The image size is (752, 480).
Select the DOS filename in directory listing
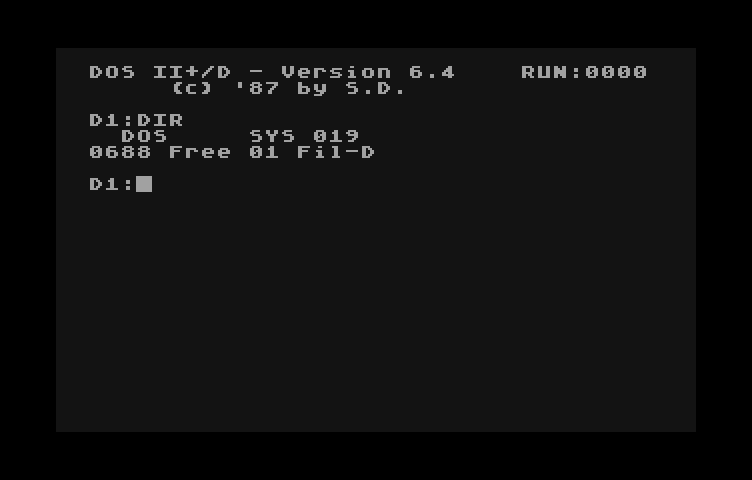pyautogui.click(x=144, y=136)
